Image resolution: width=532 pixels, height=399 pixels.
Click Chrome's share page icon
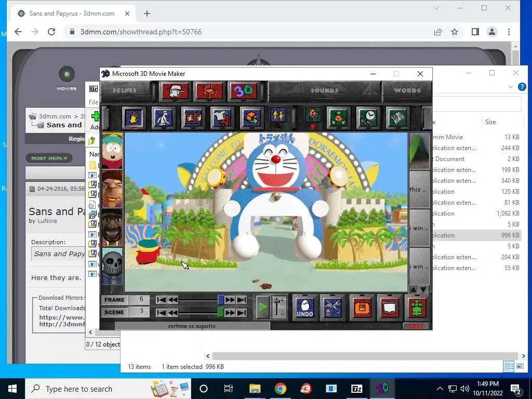click(437, 32)
